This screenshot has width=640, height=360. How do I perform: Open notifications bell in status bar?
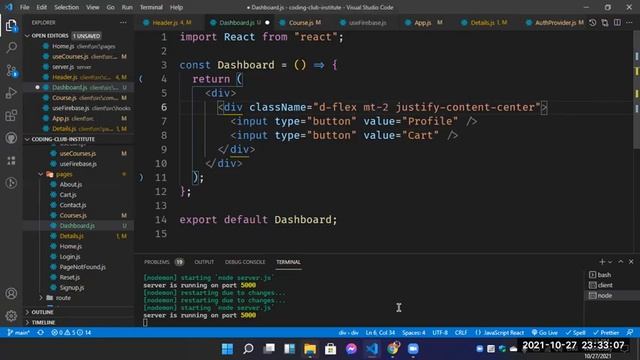630,333
